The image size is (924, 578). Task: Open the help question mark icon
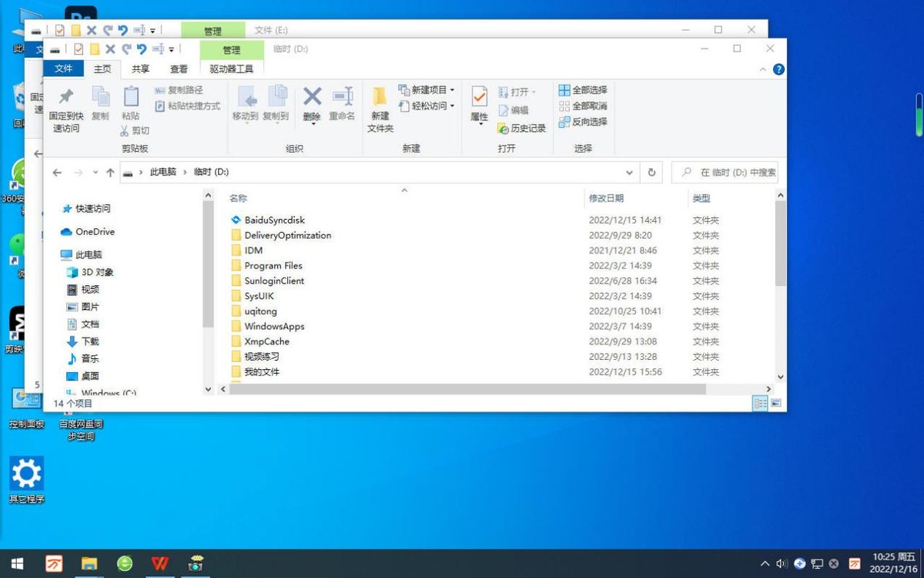tap(778, 69)
